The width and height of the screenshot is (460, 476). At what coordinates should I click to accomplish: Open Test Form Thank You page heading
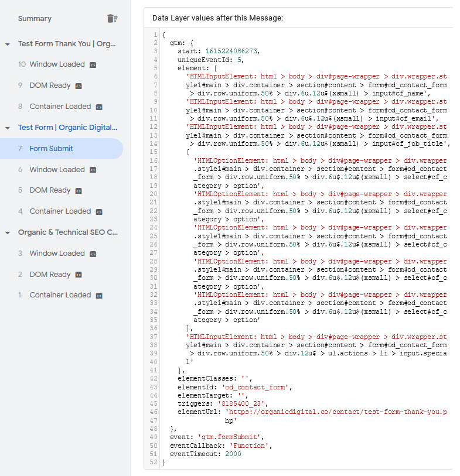point(67,44)
